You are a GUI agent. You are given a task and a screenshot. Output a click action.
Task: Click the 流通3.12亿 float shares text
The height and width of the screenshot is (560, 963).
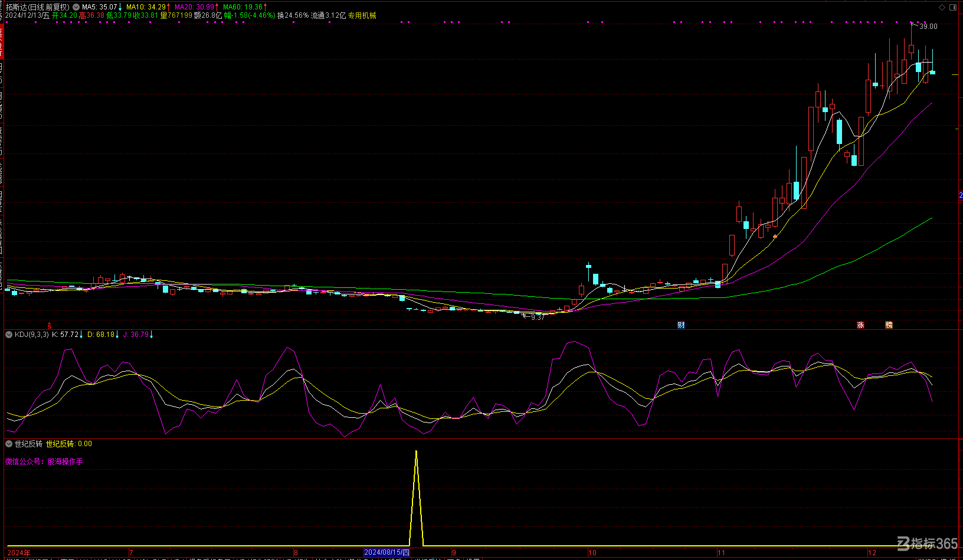click(328, 15)
